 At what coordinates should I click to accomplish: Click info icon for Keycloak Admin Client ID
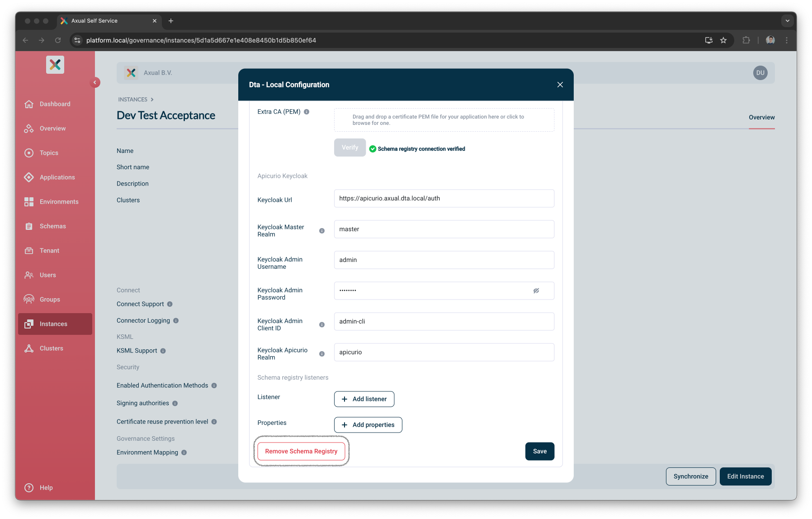[322, 325]
